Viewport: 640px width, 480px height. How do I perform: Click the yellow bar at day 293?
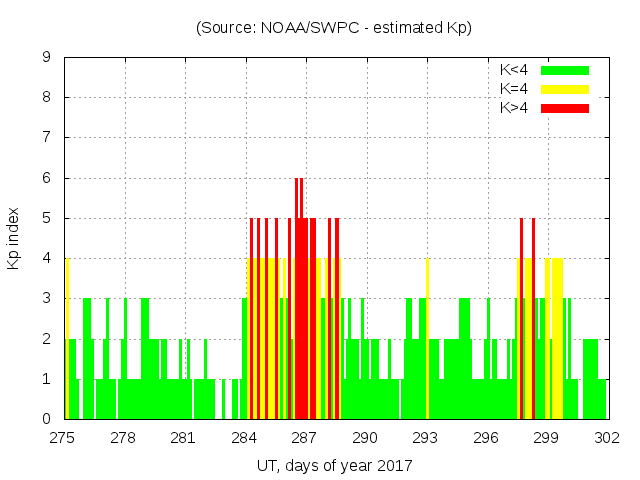(427, 340)
